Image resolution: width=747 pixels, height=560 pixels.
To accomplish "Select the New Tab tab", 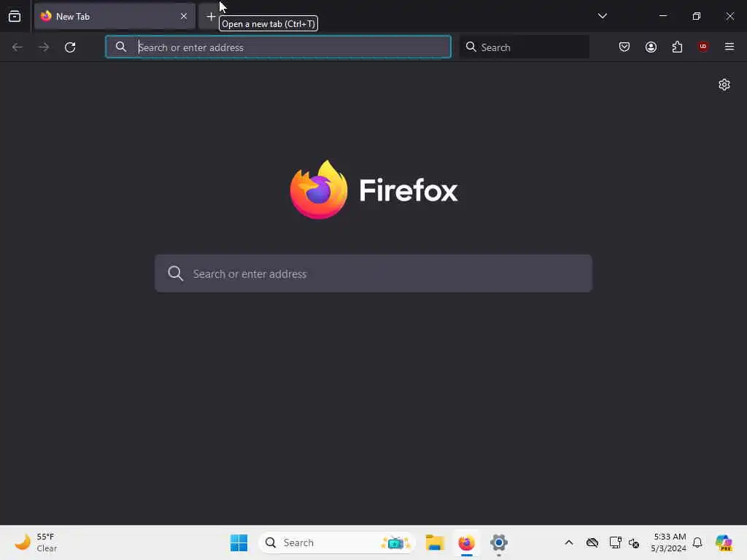I will point(115,16).
